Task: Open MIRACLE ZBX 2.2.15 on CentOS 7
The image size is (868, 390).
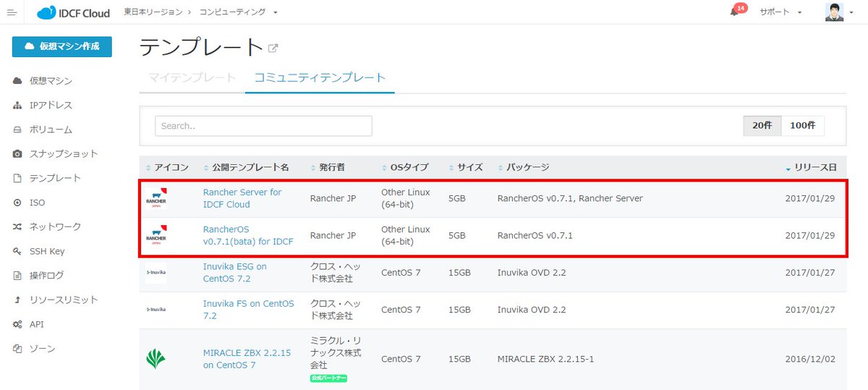Action: tap(247, 359)
